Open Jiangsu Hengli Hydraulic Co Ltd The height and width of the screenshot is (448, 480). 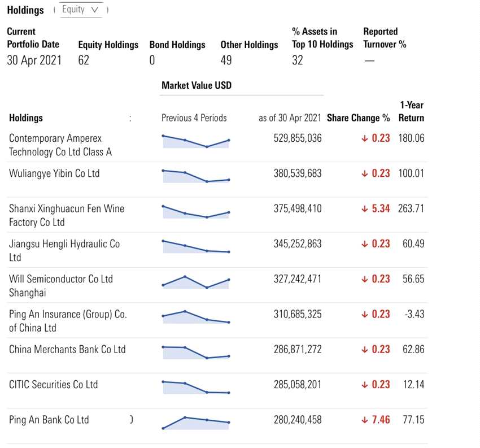64,250
